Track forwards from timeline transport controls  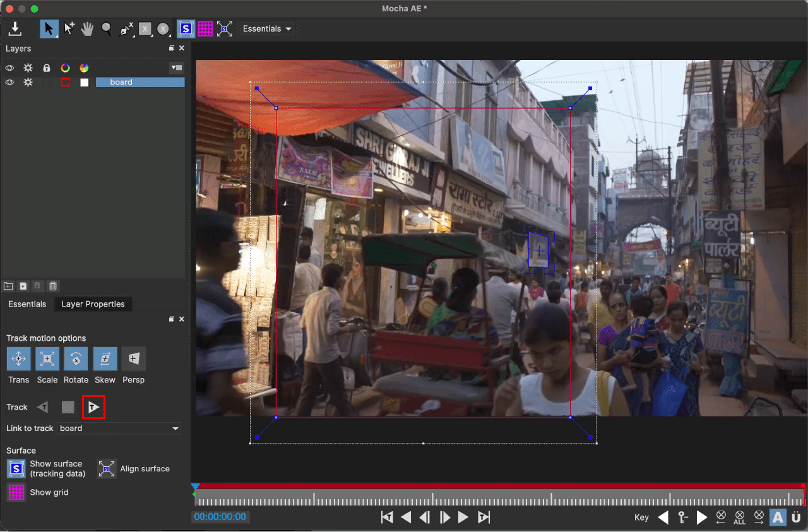484,517
